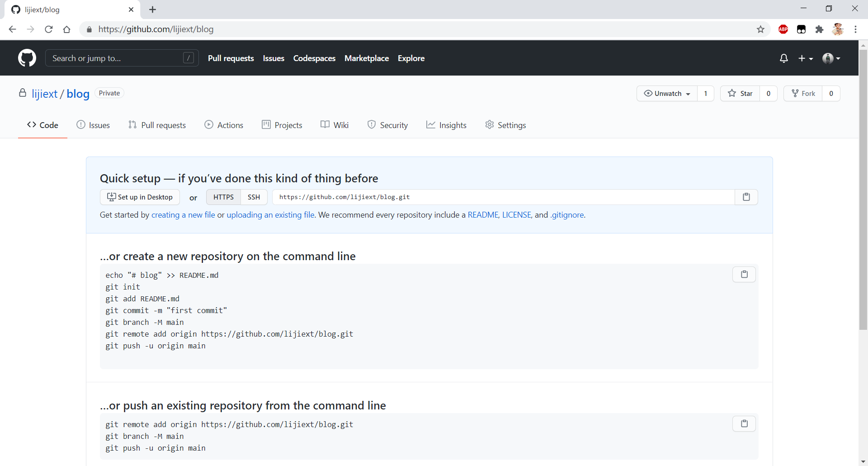Switch to the Security tab

[x=388, y=125]
